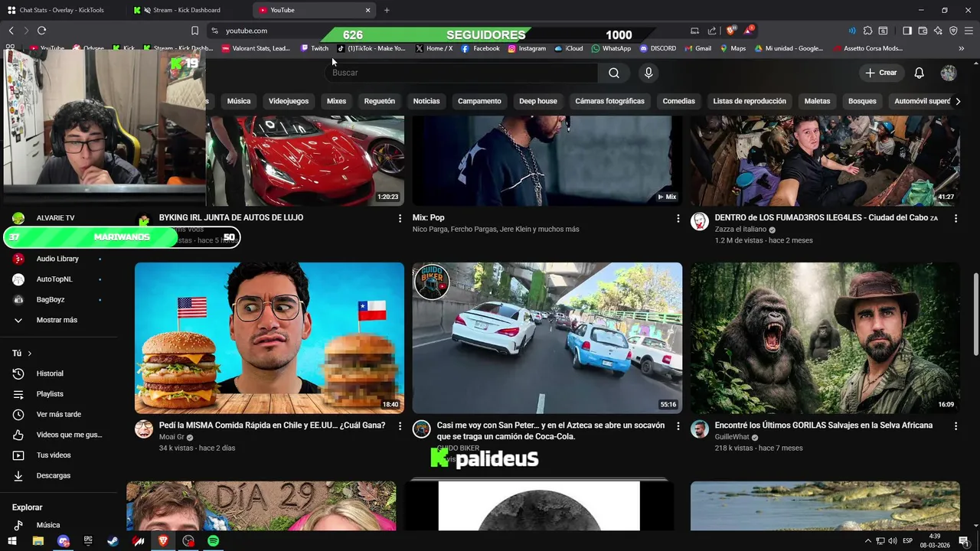Image resolution: width=980 pixels, height=551 pixels.
Task: Open site settings icon beside youtube.com
Action: [x=215, y=31]
